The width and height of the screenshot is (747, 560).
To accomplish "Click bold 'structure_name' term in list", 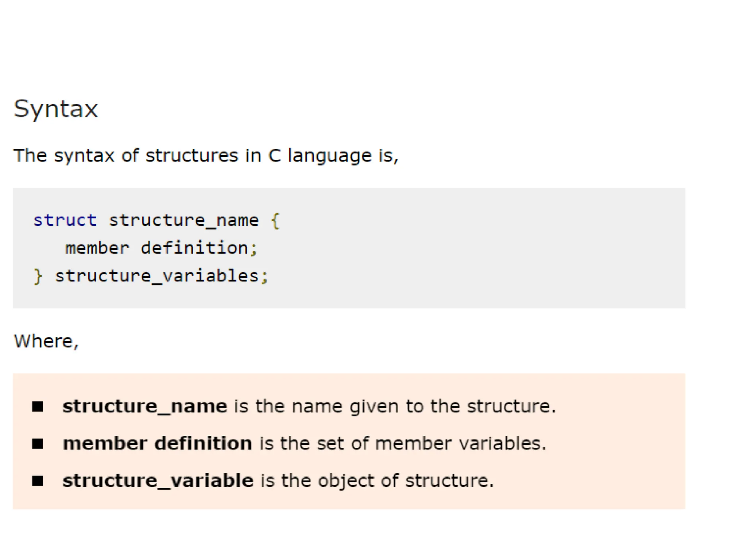I will pos(144,406).
